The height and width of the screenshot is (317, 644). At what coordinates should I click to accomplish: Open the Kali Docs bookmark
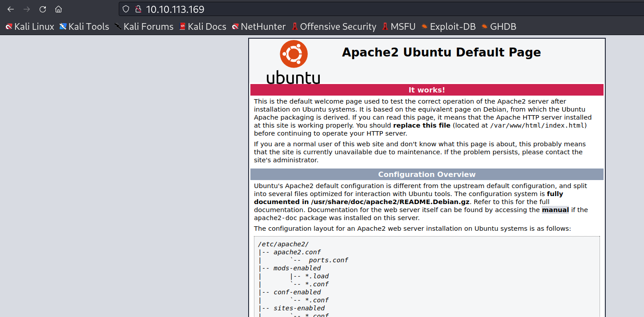[x=202, y=27]
